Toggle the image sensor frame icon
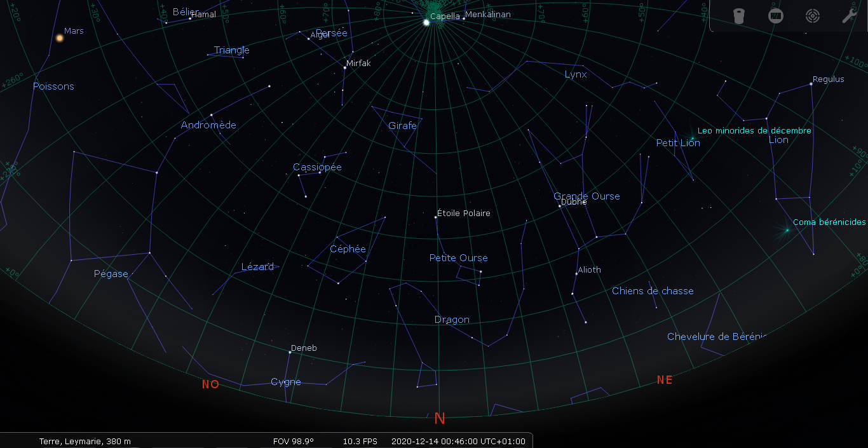Screen dimensions: 868x448 pyautogui.click(x=775, y=16)
